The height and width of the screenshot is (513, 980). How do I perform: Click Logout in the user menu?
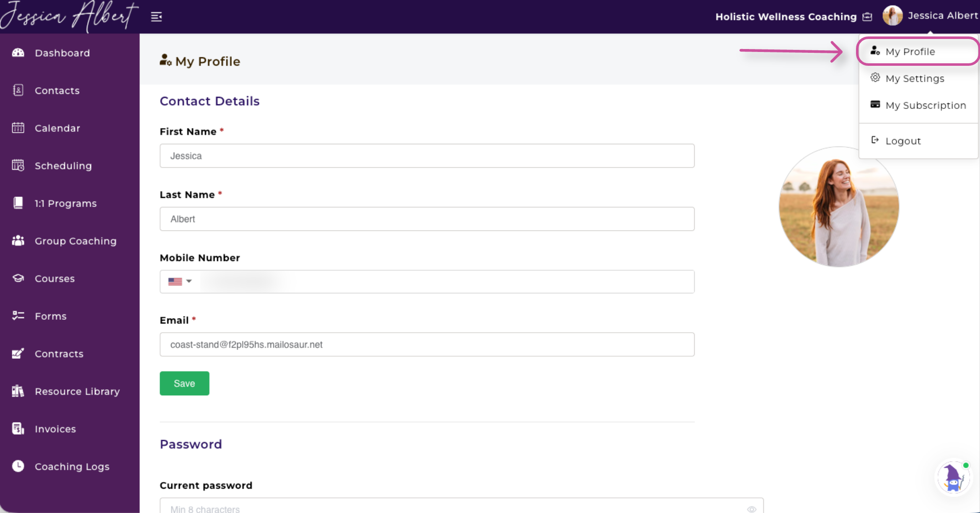coord(903,141)
